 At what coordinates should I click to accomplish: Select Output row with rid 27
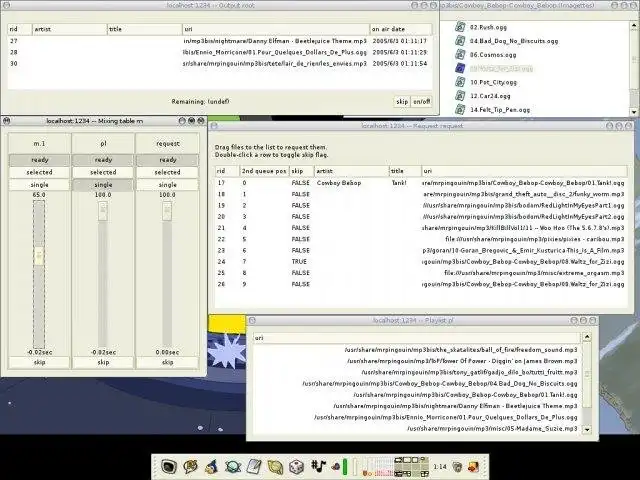[x=220, y=41]
